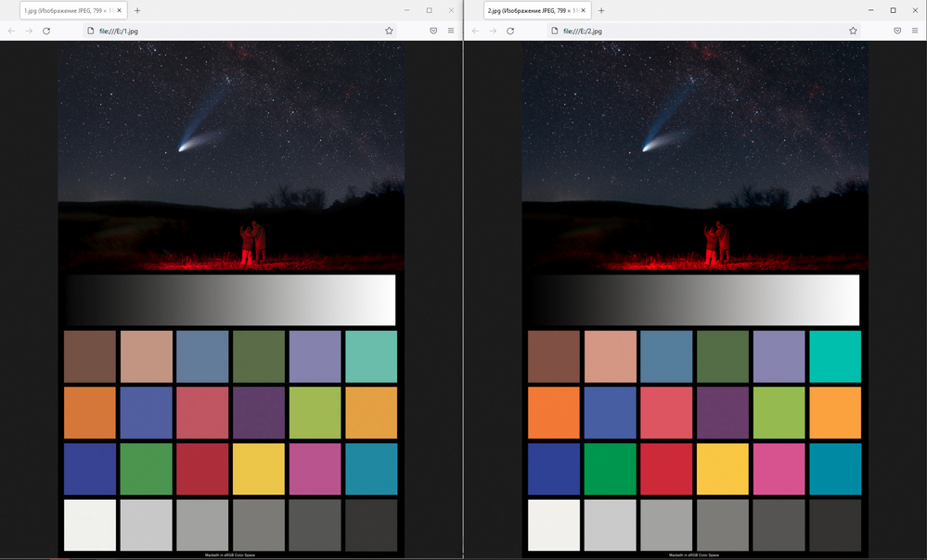Focus the file:///E:/1.jpg address field
The image size is (927, 560).
pos(239,31)
